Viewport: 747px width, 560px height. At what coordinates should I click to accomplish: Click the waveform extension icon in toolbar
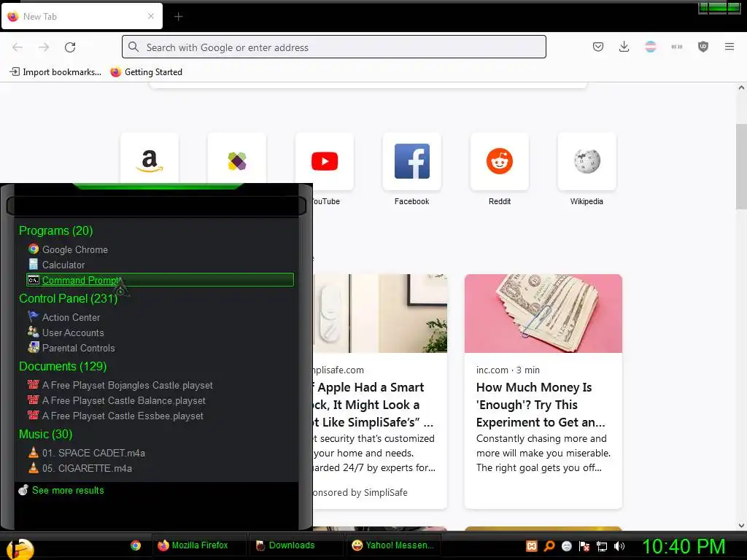[x=676, y=47]
